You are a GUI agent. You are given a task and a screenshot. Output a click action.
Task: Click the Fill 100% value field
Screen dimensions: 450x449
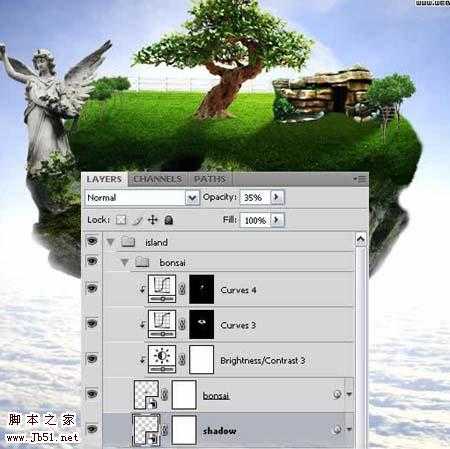click(255, 220)
